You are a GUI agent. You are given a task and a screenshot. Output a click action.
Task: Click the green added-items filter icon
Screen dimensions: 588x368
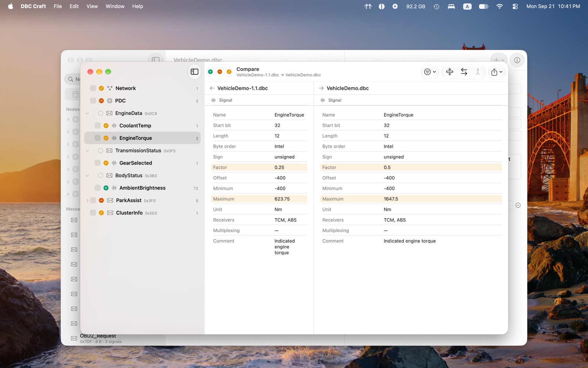[x=211, y=72]
